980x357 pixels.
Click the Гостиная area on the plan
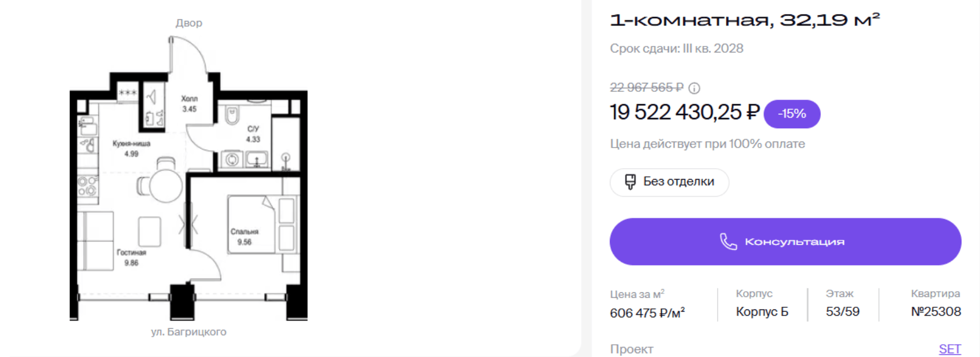[131, 257]
